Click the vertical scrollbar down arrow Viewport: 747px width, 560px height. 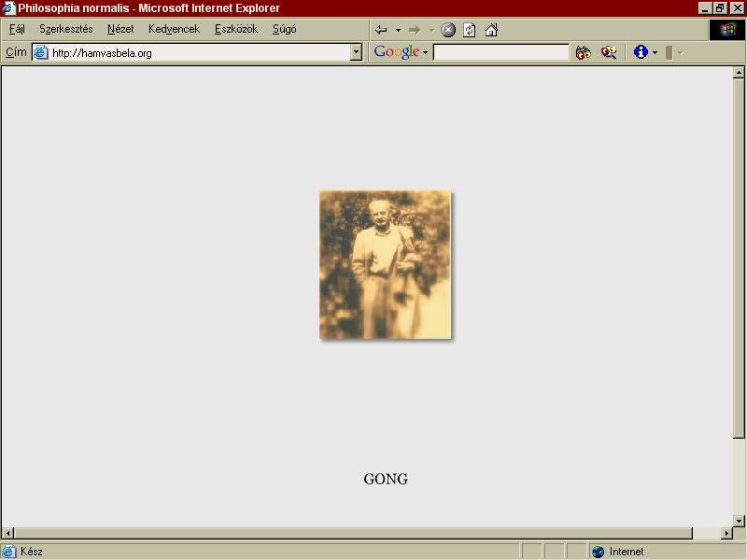coord(739,521)
